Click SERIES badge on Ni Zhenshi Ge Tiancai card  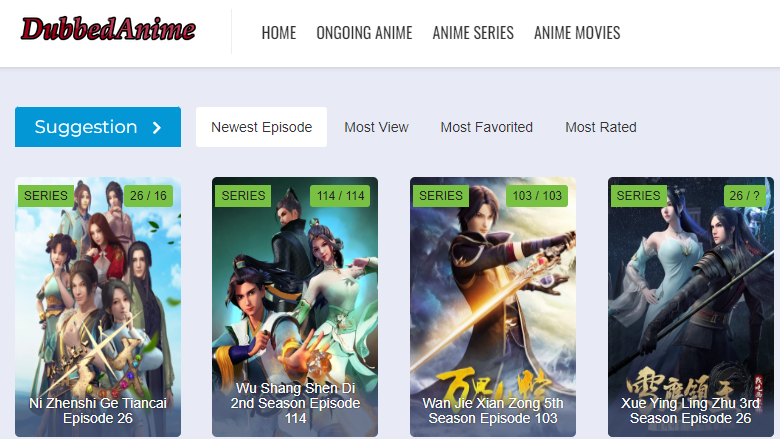[46, 196]
